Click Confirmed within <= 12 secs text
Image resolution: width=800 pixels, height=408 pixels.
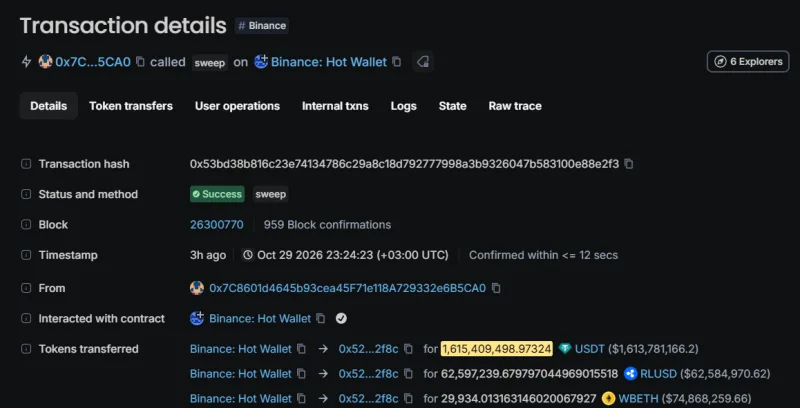543,254
